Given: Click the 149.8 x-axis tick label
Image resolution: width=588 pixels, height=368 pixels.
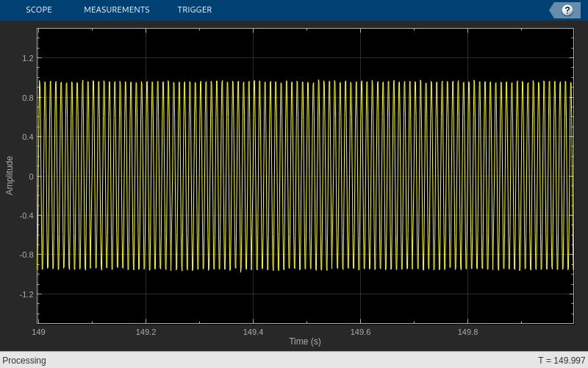Looking at the screenshot, I should point(467,332).
